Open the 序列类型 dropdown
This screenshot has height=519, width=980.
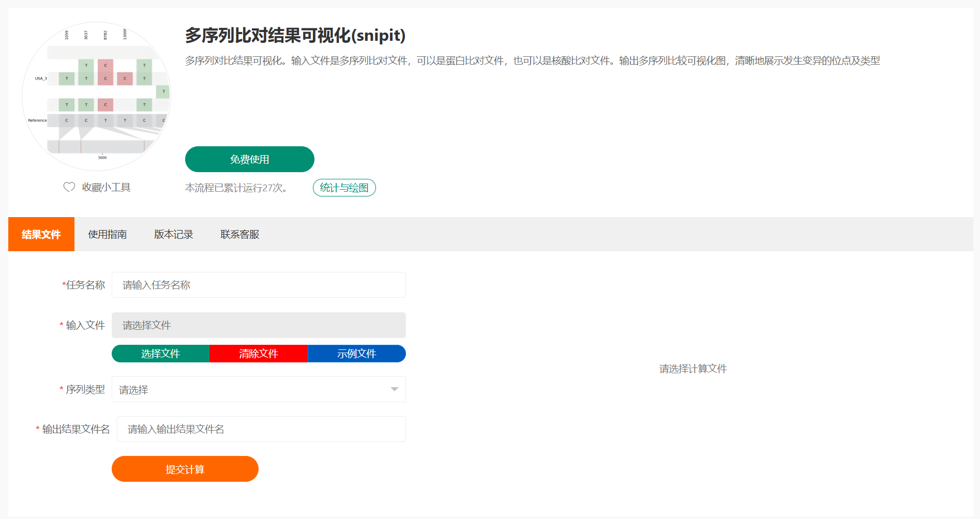point(259,389)
